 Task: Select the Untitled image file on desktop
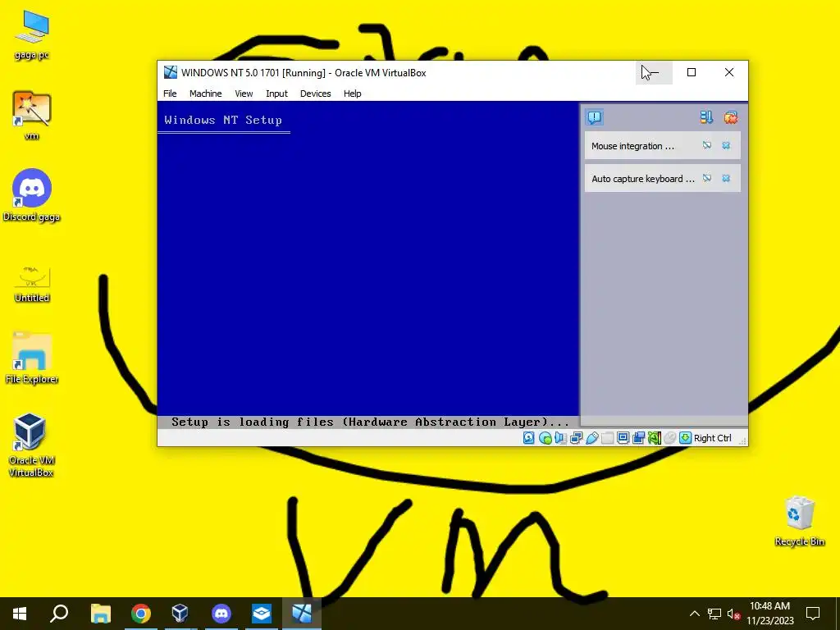(x=32, y=284)
